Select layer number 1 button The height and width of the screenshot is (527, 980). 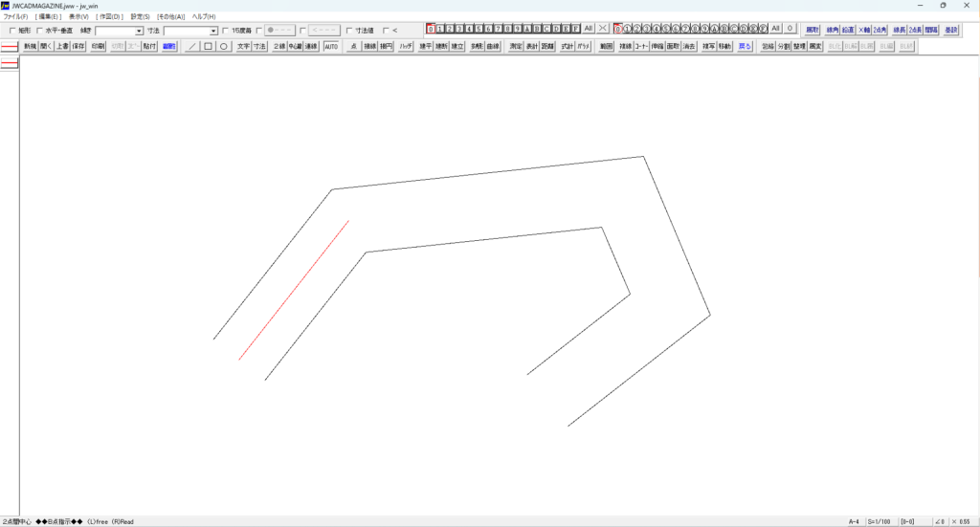click(x=440, y=30)
